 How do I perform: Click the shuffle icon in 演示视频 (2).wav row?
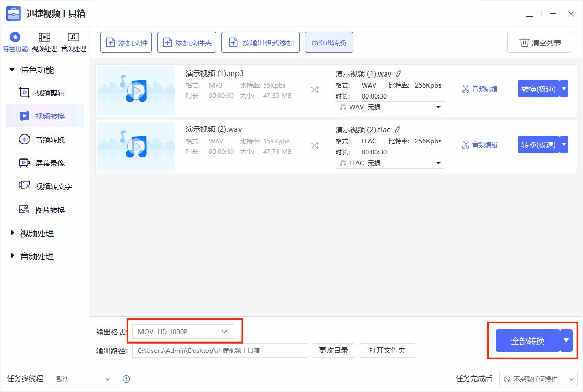pyautogui.click(x=315, y=145)
